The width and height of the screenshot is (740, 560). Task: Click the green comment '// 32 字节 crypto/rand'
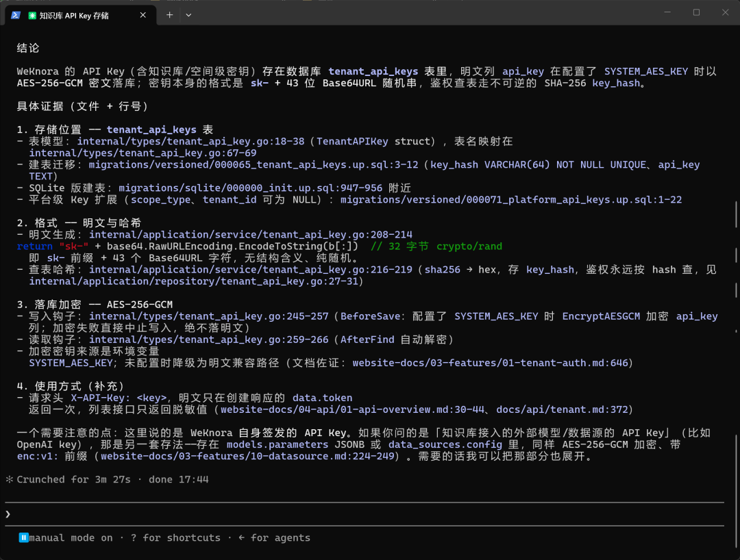(x=436, y=246)
